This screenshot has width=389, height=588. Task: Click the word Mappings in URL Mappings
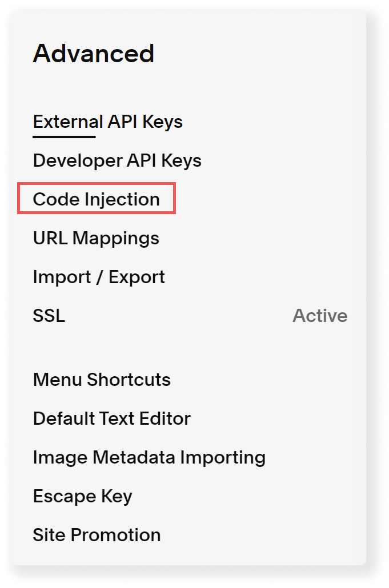point(116,238)
